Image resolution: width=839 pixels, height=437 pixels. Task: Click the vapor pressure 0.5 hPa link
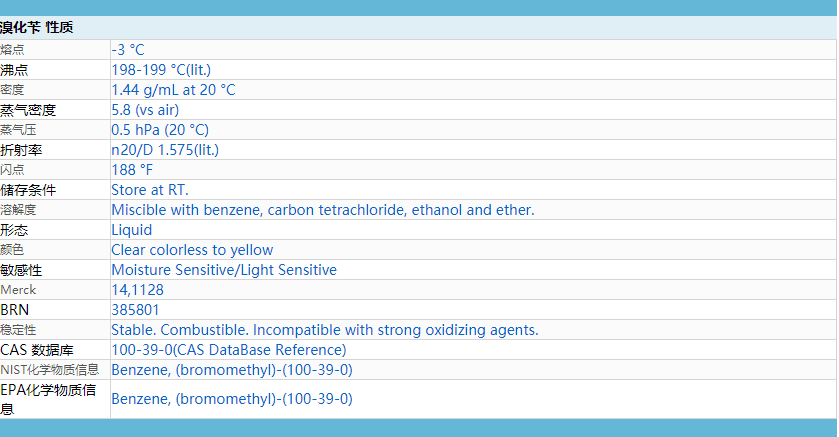(160, 130)
